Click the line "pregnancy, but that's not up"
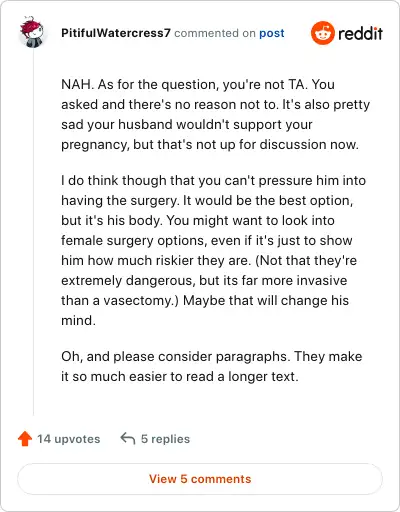 (210, 145)
